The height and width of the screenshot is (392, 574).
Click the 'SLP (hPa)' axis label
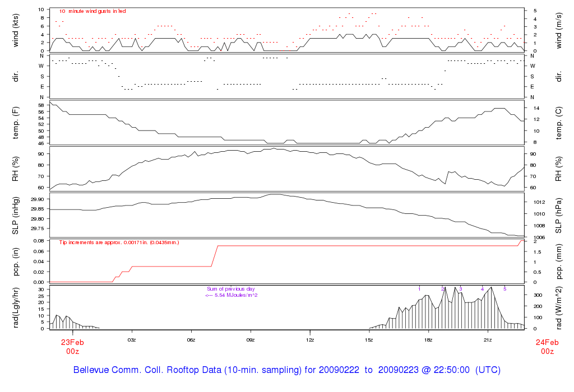[x=558, y=216]
